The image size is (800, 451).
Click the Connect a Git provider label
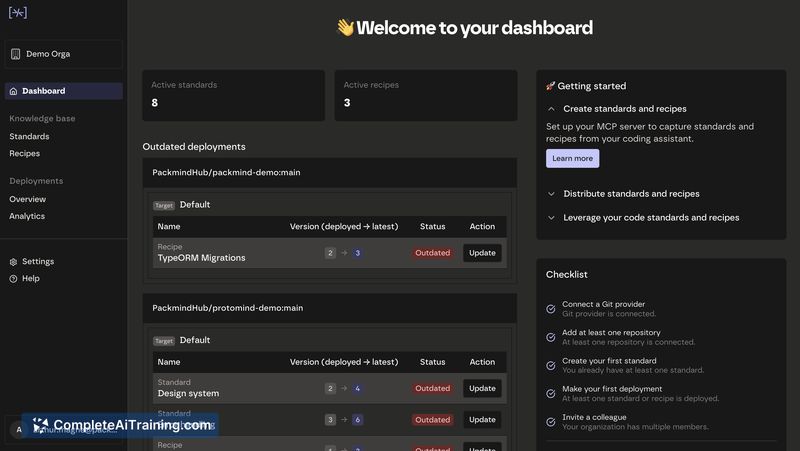[604, 304]
